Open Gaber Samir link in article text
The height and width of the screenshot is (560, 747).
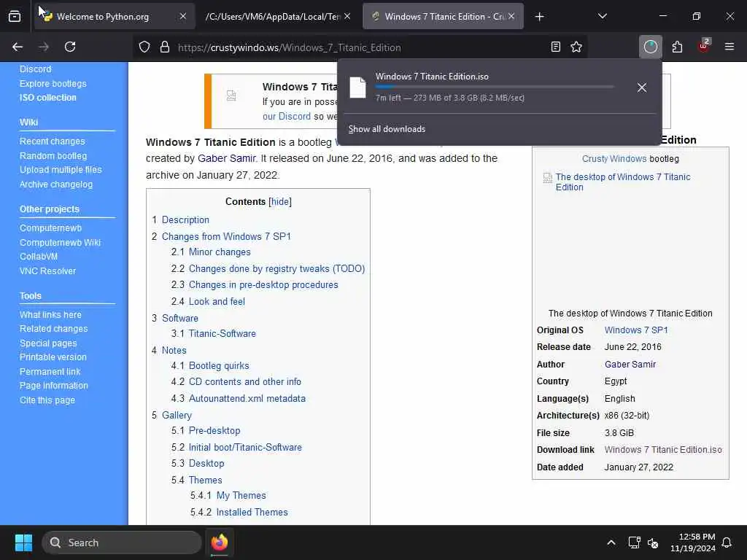tap(227, 158)
